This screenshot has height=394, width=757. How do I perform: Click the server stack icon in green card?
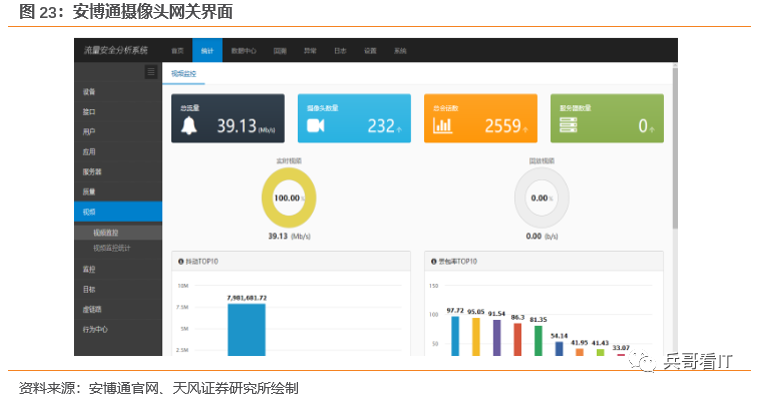(568, 126)
